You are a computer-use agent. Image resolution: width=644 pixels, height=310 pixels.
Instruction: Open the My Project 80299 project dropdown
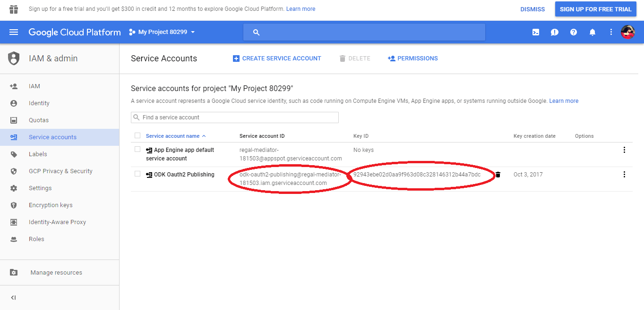point(162,32)
